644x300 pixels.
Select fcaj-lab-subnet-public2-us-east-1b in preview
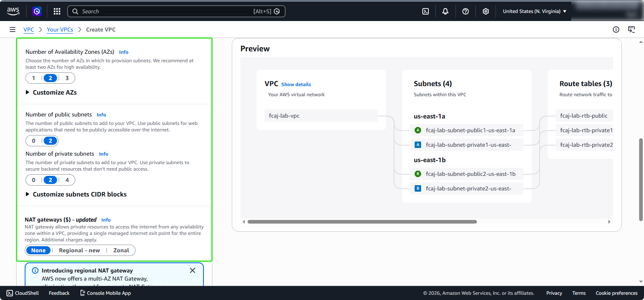click(x=467, y=174)
